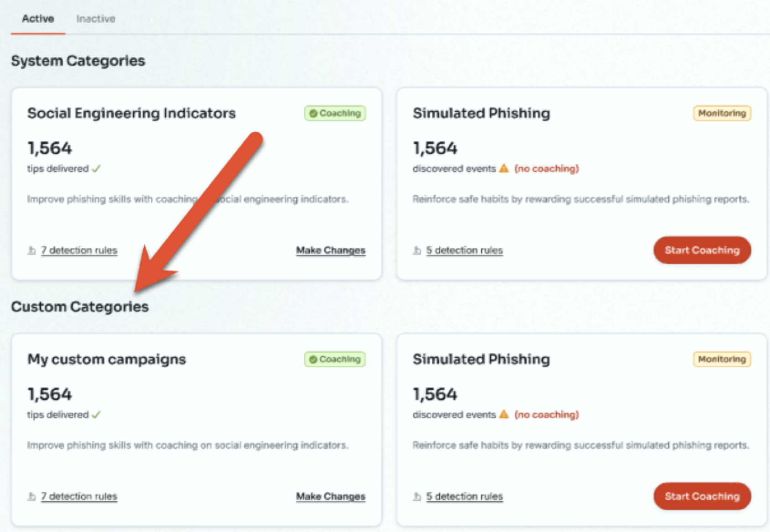This screenshot has height=532, width=770.
Task: Click green checkmark beside Social Engineering tips delivered
Action: pos(96,169)
